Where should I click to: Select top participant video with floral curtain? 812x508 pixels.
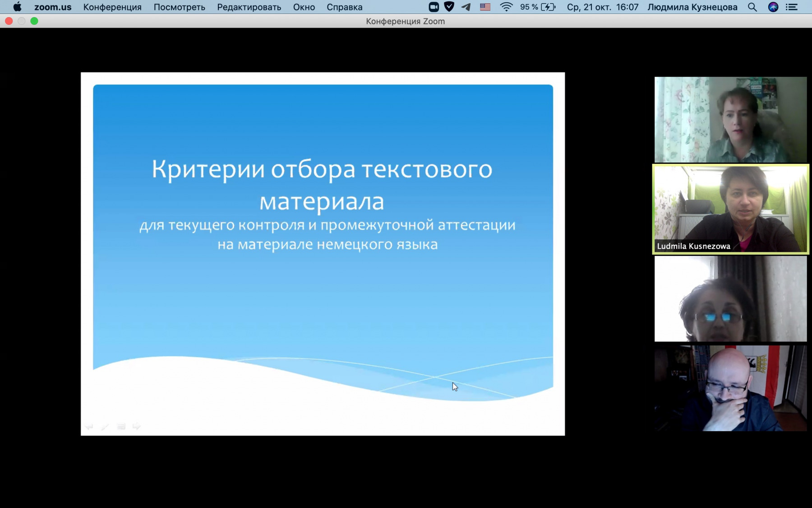click(x=730, y=120)
